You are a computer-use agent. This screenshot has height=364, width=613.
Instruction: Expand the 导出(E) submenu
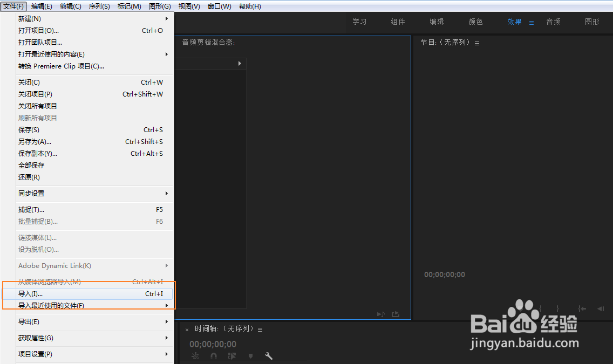94,322
